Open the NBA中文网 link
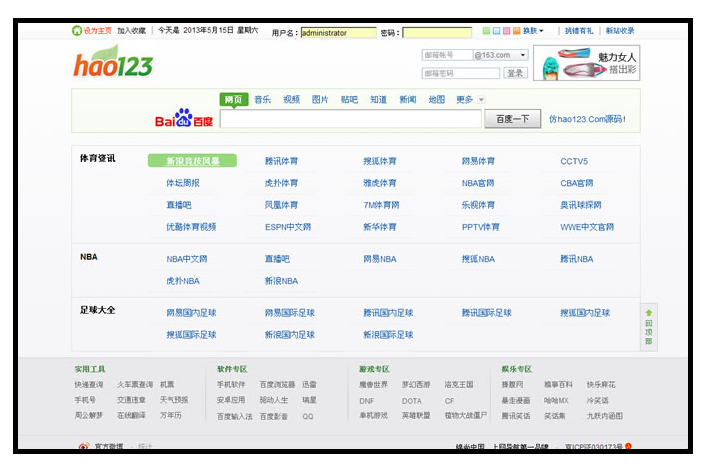 pyautogui.click(x=186, y=259)
